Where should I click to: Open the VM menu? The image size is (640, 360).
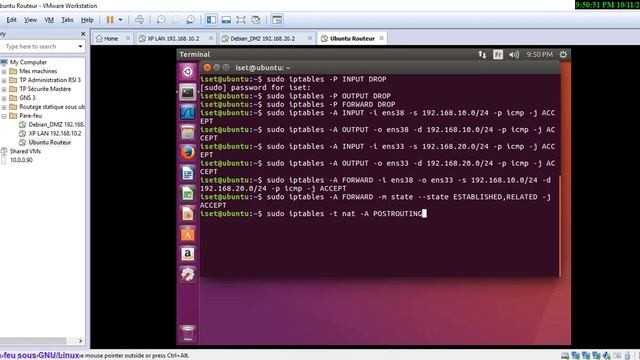(x=49, y=20)
